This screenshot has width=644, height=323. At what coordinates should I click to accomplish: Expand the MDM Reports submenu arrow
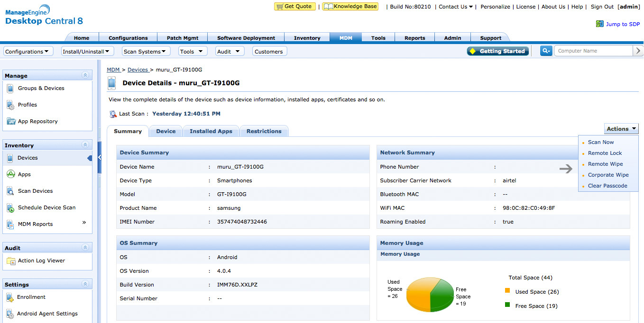84,222
